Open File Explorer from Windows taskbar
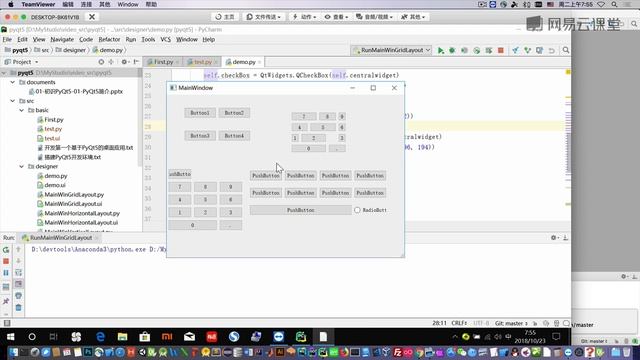Viewport: 640px width, 360px height. point(122,337)
